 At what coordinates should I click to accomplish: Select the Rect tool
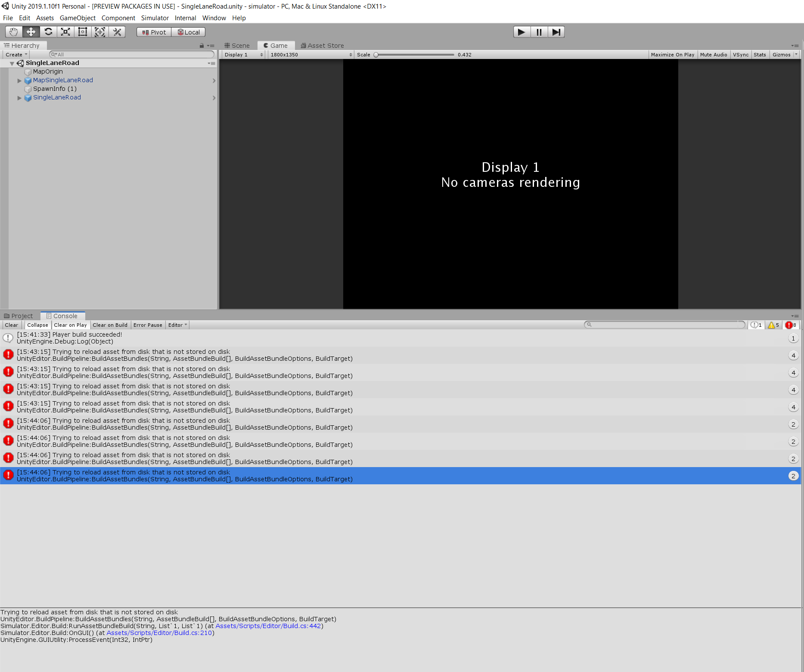pos(82,31)
